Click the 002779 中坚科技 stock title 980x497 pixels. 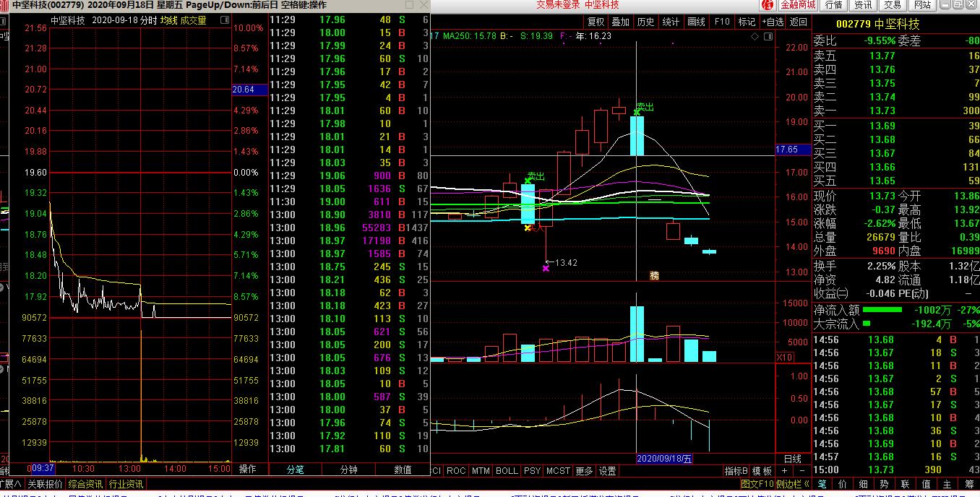pyautogui.click(x=877, y=24)
